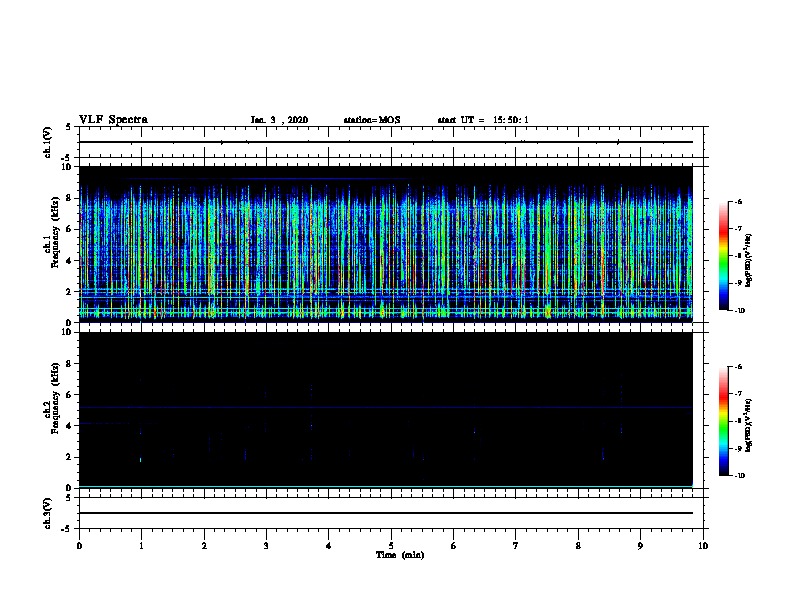Click the time axis tick label "3"

click(266, 546)
